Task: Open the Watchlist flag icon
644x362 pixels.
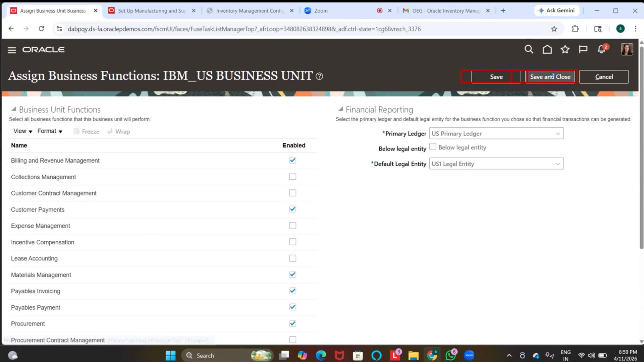Action: (583, 50)
